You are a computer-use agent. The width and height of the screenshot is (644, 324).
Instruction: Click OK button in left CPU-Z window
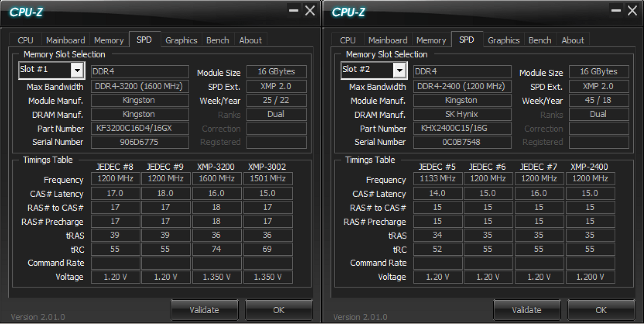(x=279, y=310)
